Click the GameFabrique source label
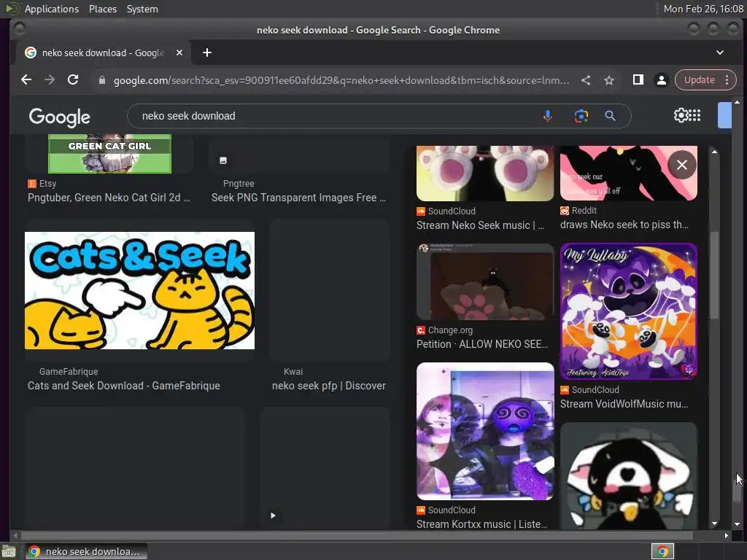This screenshot has height=560, width=747. (69, 371)
